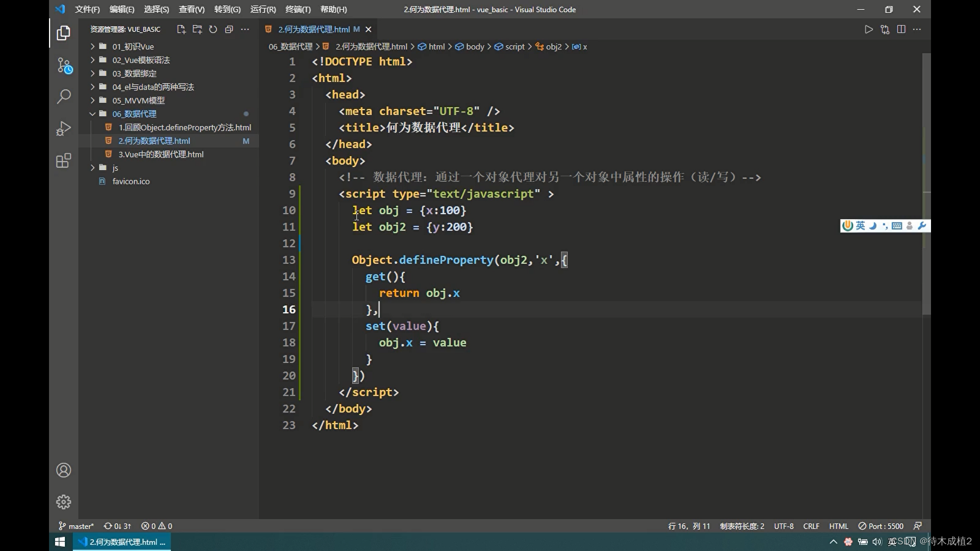Open the 运行(R) menu
Screen dimensions: 980x551
tap(263, 9)
